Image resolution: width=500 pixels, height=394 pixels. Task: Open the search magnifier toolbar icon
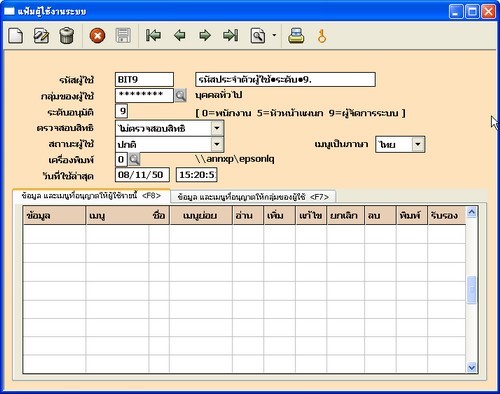pos(258,35)
